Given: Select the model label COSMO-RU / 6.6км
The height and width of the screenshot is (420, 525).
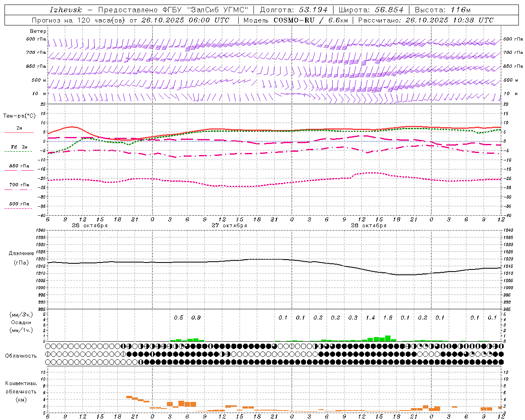Looking at the screenshot, I should click(310, 20).
